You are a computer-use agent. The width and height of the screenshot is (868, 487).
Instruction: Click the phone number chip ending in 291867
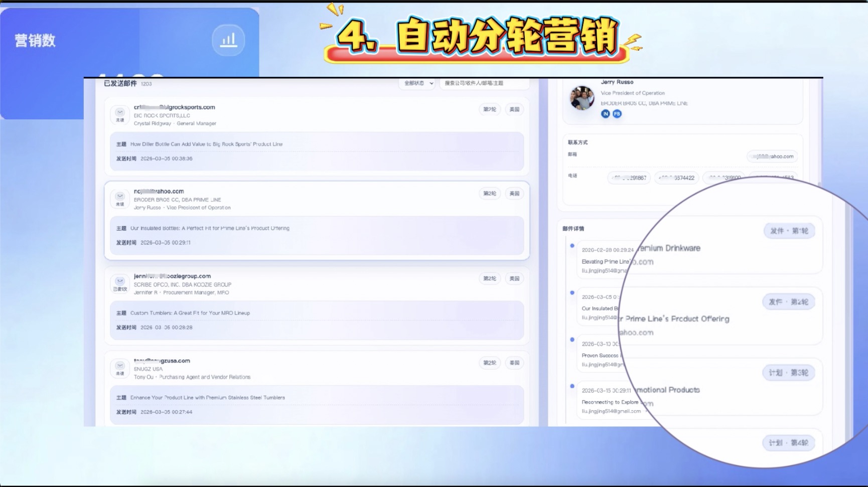click(629, 178)
